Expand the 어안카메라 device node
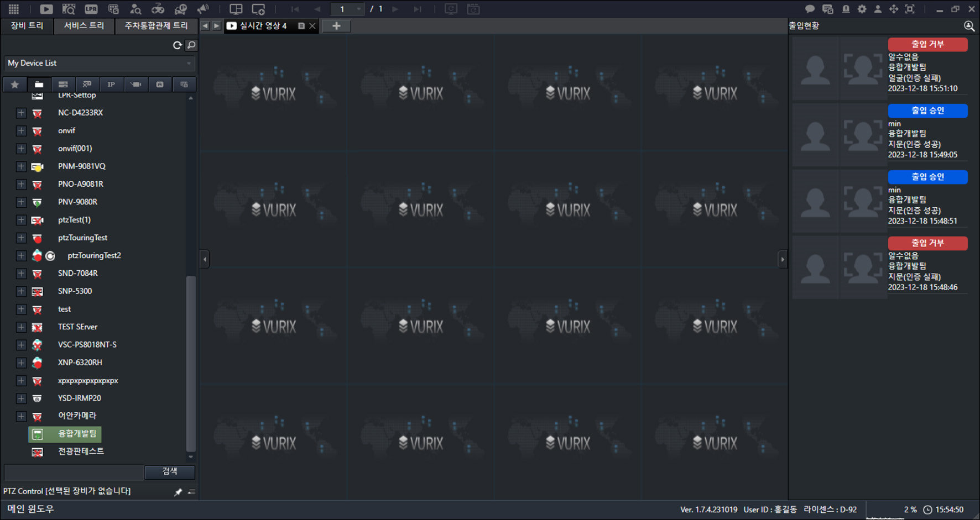This screenshot has height=520, width=980. [x=21, y=416]
